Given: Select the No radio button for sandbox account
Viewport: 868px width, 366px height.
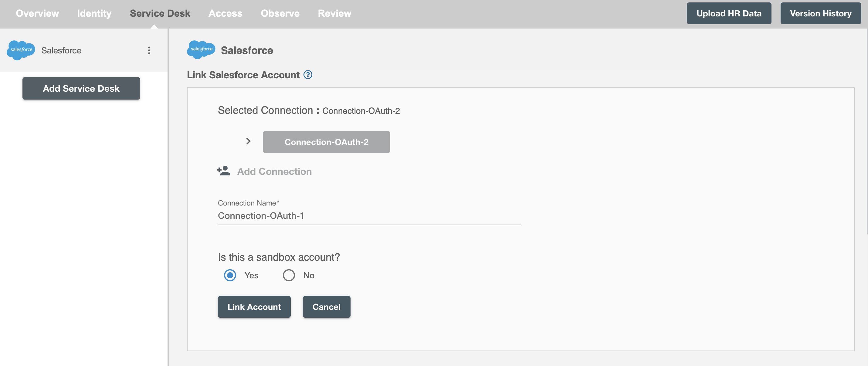Looking at the screenshot, I should pyautogui.click(x=288, y=275).
